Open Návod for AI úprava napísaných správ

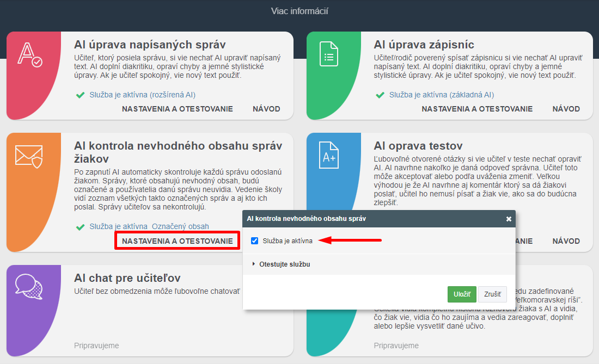coord(266,109)
